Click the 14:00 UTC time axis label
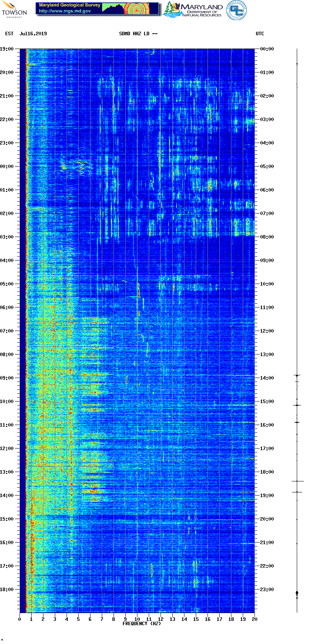Screen dimensions: 314x644 coord(267,378)
